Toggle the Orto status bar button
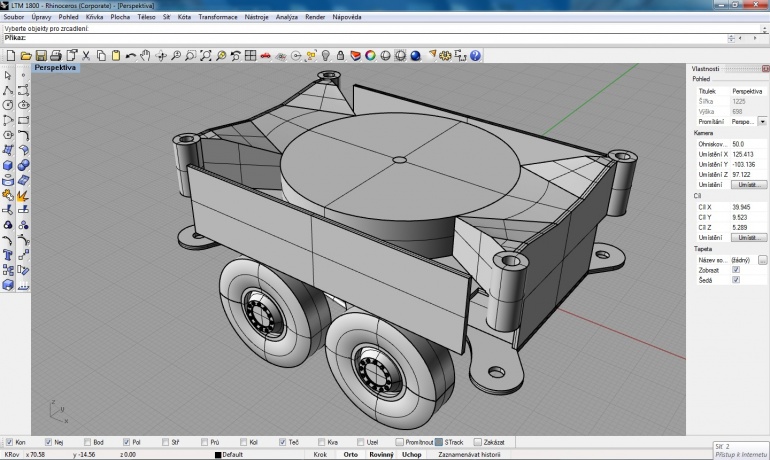 tap(351, 455)
